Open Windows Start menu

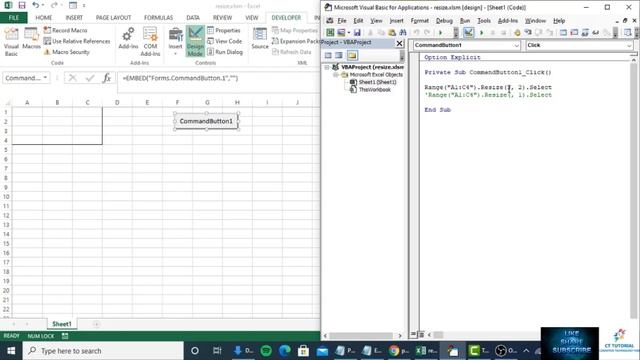(x=11, y=351)
